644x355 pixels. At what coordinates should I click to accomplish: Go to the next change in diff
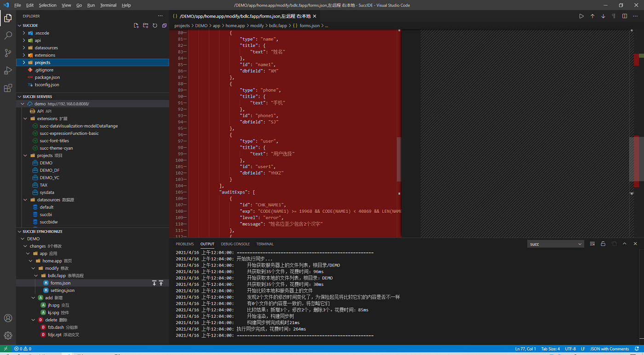click(603, 16)
